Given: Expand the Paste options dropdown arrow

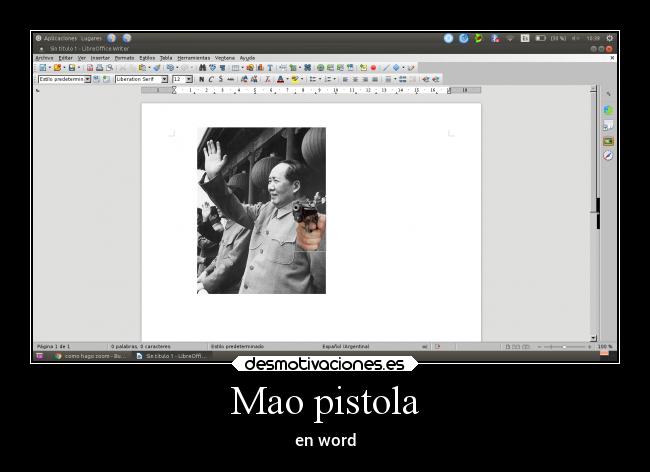Looking at the screenshot, I should 149,68.
